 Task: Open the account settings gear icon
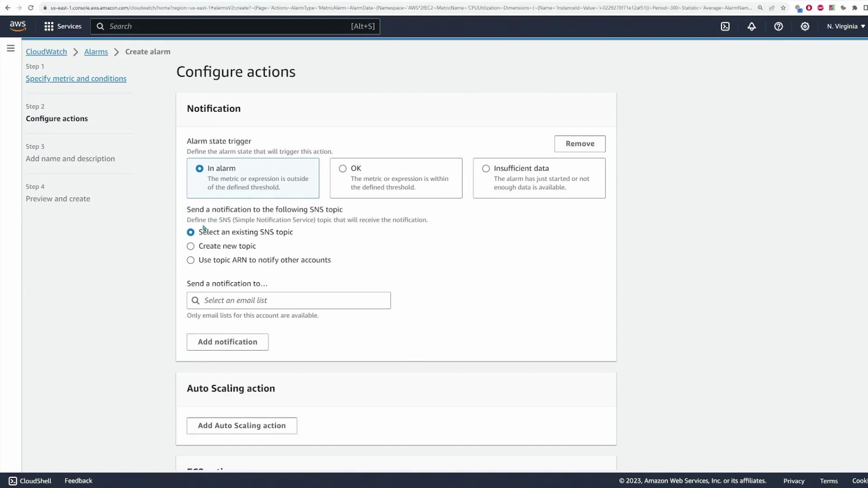[x=805, y=26]
